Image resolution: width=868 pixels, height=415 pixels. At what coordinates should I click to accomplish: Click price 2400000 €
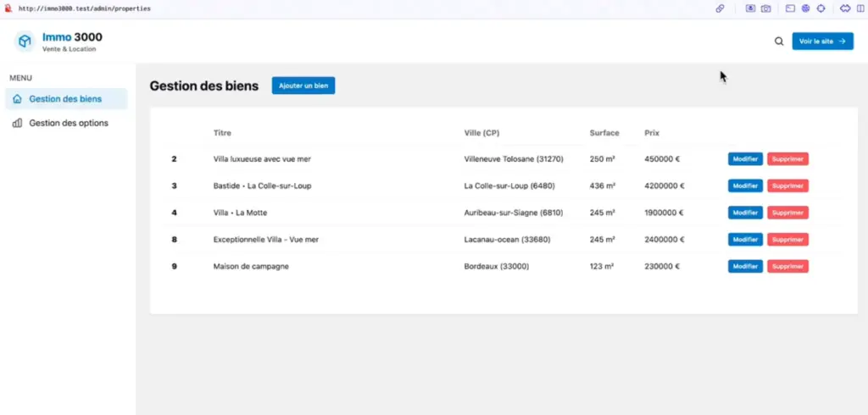pyautogui.click(x=665, y=240)
